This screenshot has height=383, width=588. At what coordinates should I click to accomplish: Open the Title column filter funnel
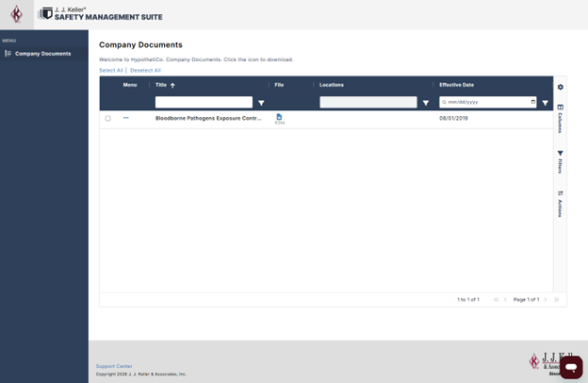261,103
